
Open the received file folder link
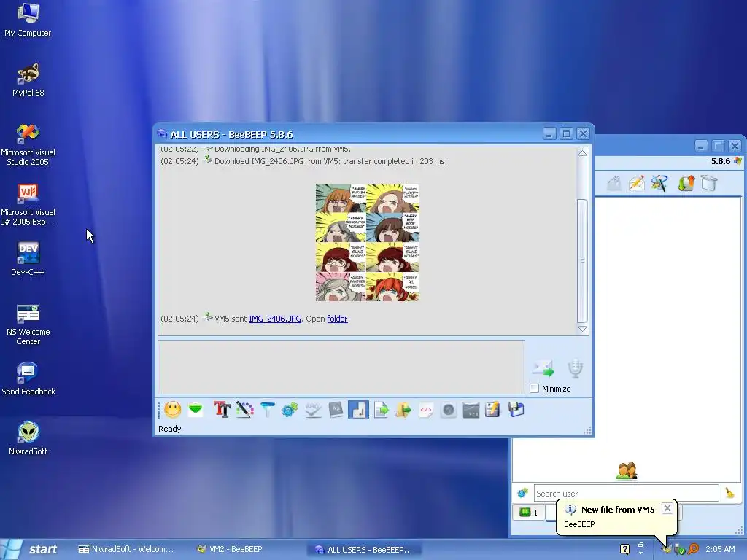point(337,319)
